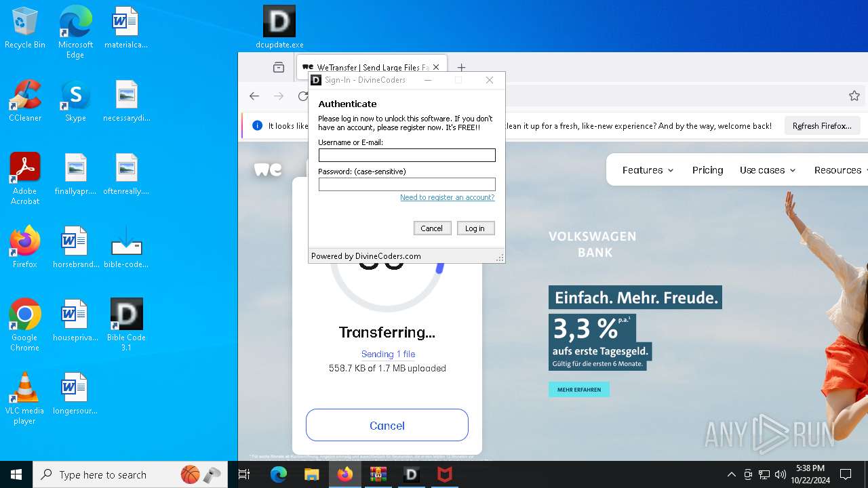Open Task View in the taskbar
The image size is (868, 488).
245,474
